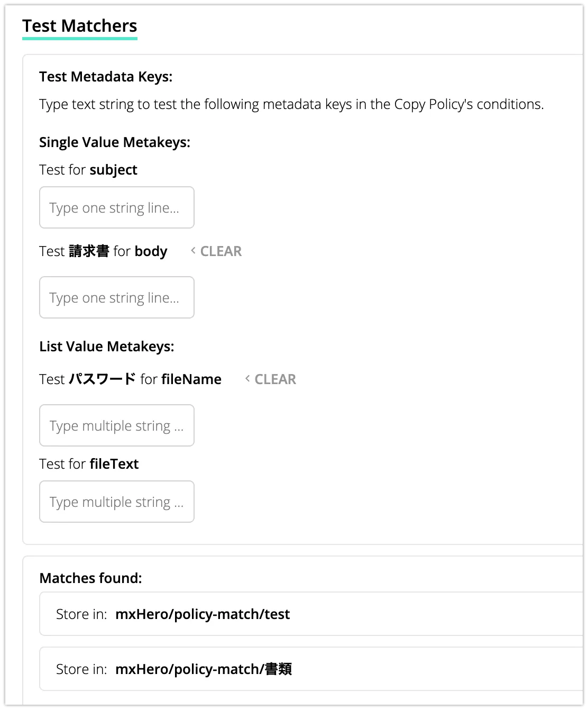Select the mxHero/policy-match/書類 match row
Screen dimensions: 588x710
tap(312, 669)
